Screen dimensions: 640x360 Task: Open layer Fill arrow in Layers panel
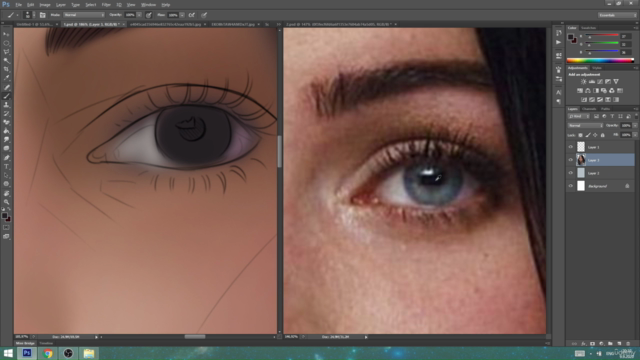coord(635,135)
